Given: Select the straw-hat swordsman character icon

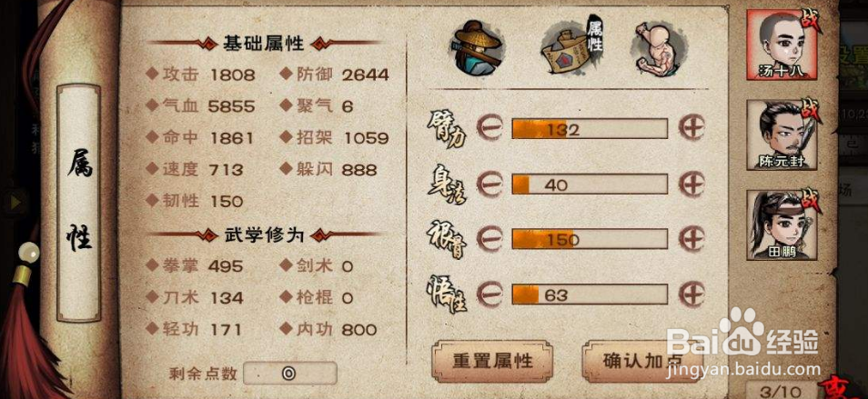Looking at the screenshot, I should point(475,47).
